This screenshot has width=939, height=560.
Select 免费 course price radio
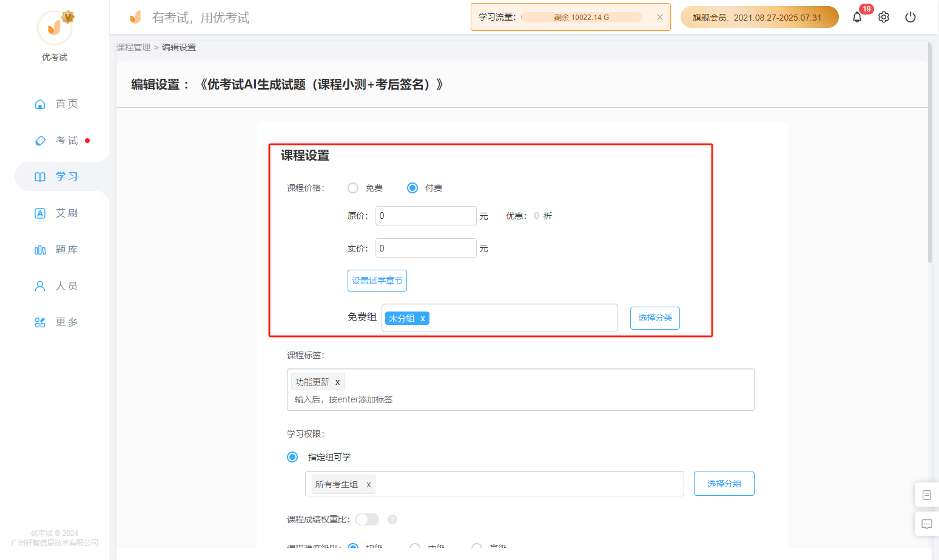click(353, 188)
